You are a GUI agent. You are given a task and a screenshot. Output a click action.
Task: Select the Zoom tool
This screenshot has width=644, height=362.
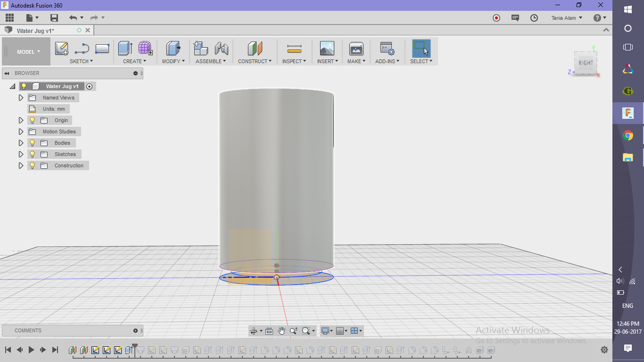pyautogui.click(x=294, y=331)
